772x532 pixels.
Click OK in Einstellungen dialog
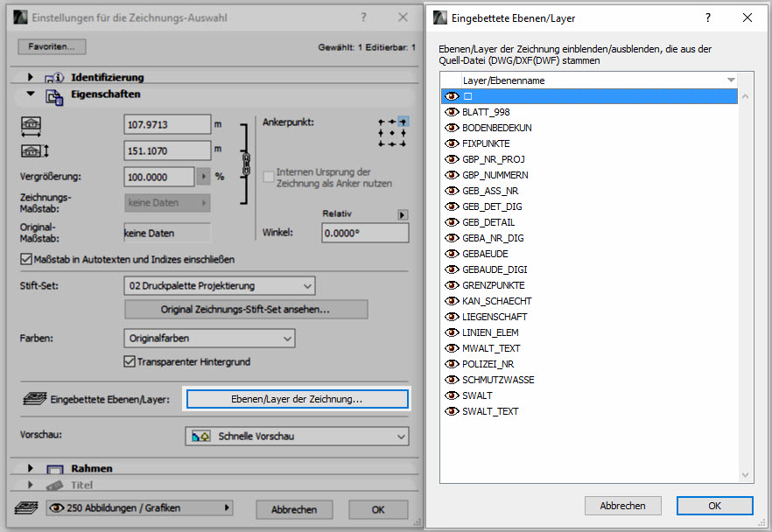378,510
